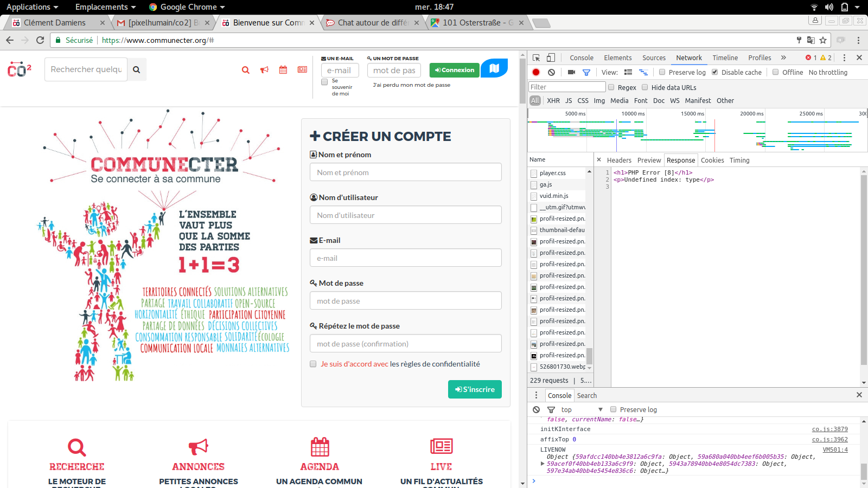This screenshot has width=868, height=488.
Task: Toggle the DevTools dock position icon
Action: [551, 57]
